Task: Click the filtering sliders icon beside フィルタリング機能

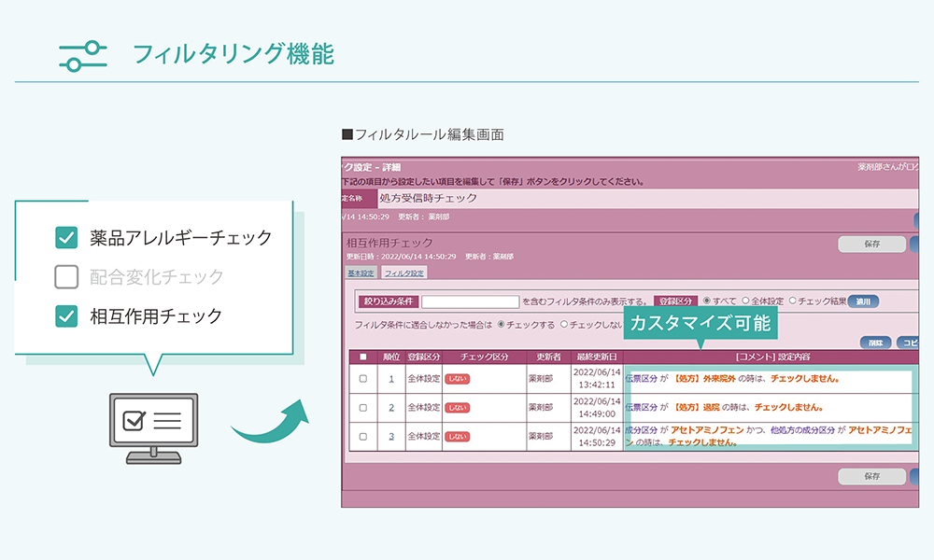Action: pyautogui.click(x=83, y=56)
